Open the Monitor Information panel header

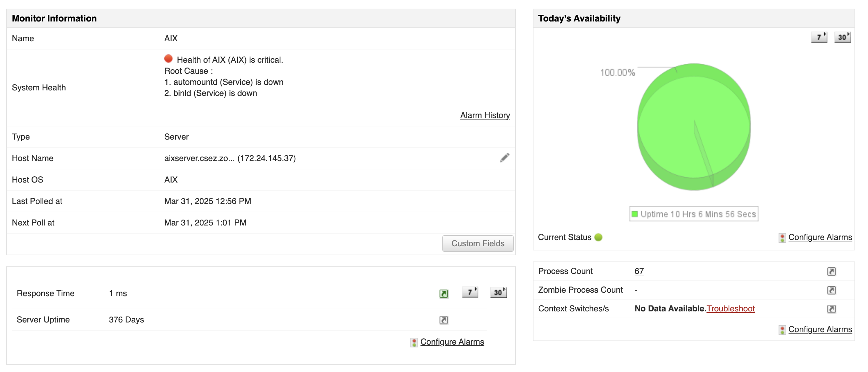[54, 18]
